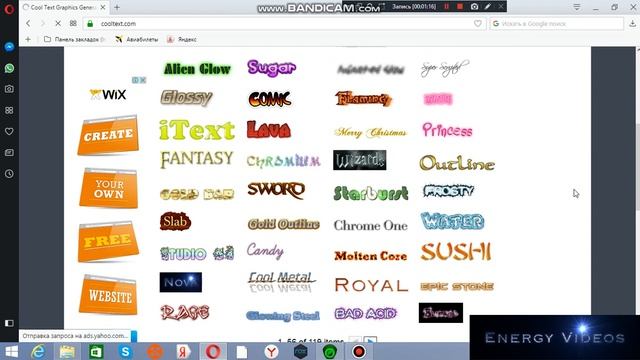Screen dimensions: 640x360
Task: Choose the Slab logo style
Action: click(176, 221)
